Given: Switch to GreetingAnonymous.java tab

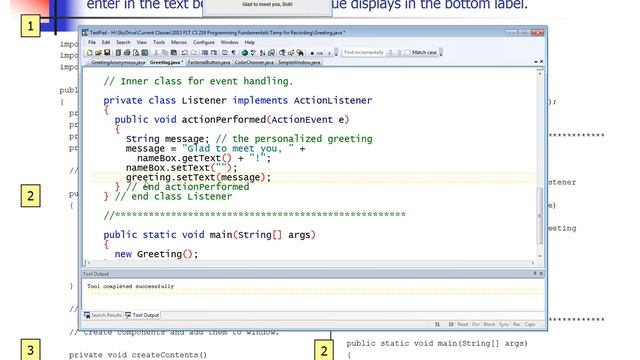Looking at the screenshot, I should tap(118, 62).
